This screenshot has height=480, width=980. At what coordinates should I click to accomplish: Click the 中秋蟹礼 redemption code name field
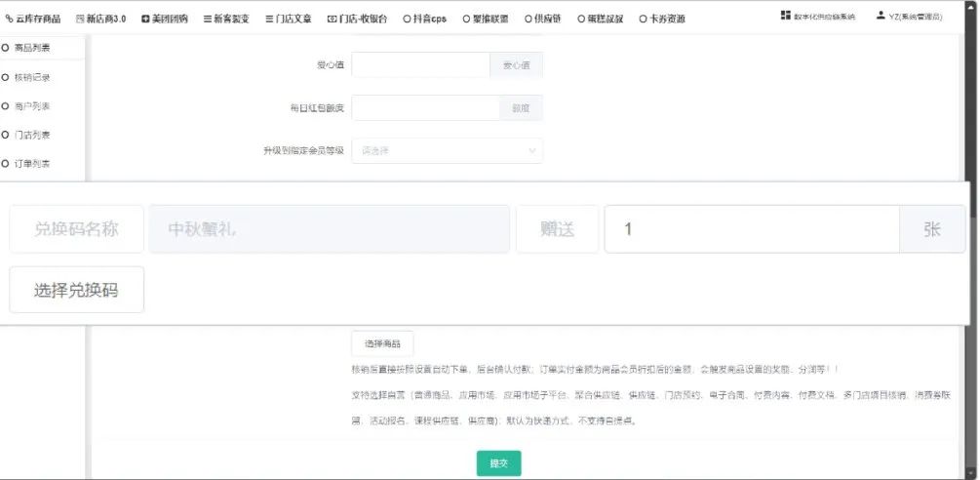coord(330,229)
